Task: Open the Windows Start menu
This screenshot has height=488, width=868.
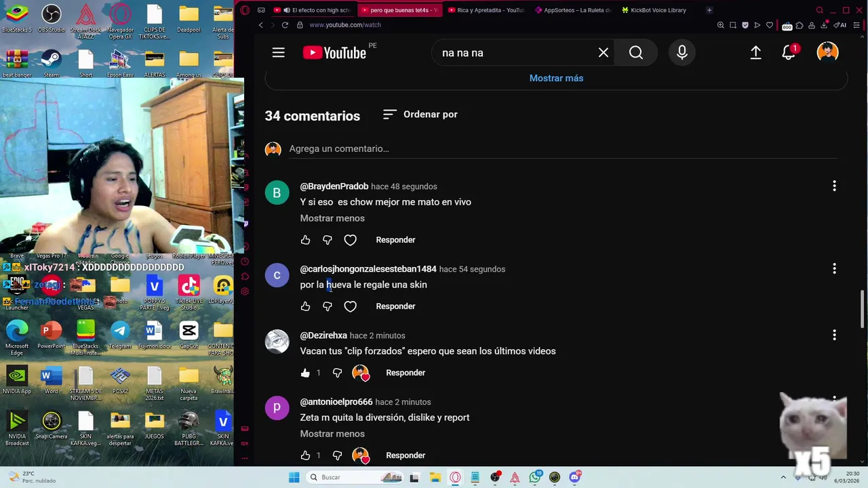Action: (x=294, y=477)
